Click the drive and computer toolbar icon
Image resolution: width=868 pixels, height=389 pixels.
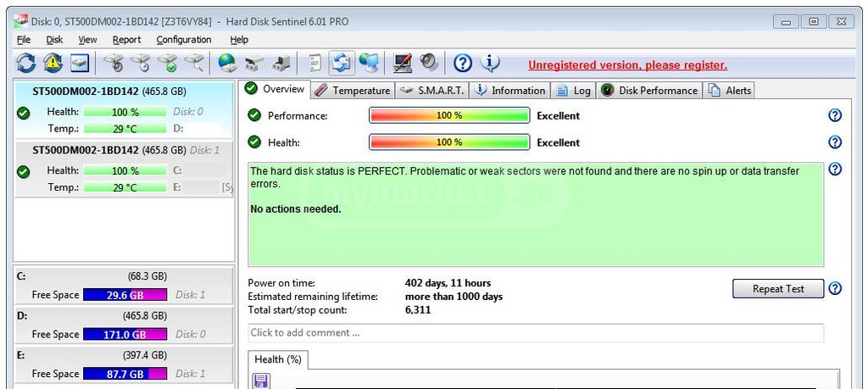click(281, 63)
